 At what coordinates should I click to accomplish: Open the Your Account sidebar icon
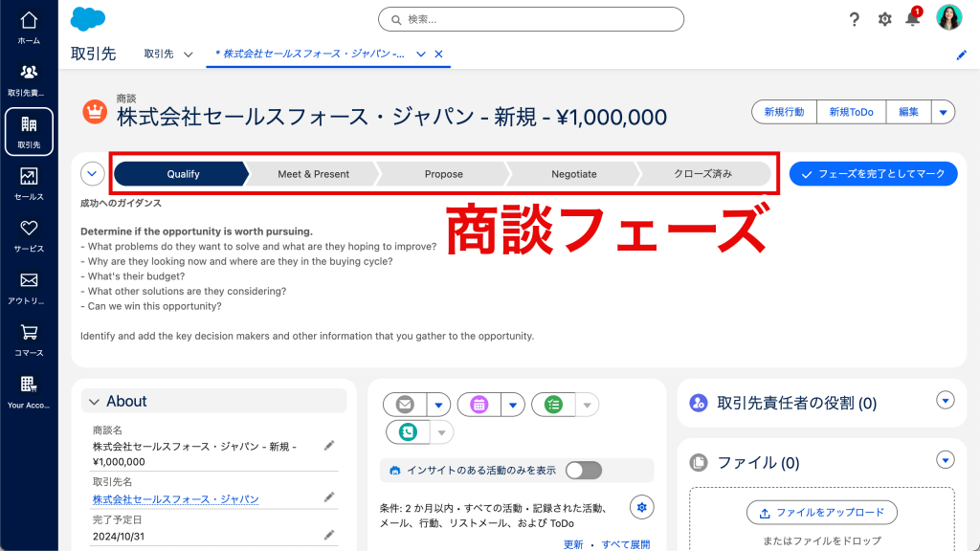tap(29, 391)
